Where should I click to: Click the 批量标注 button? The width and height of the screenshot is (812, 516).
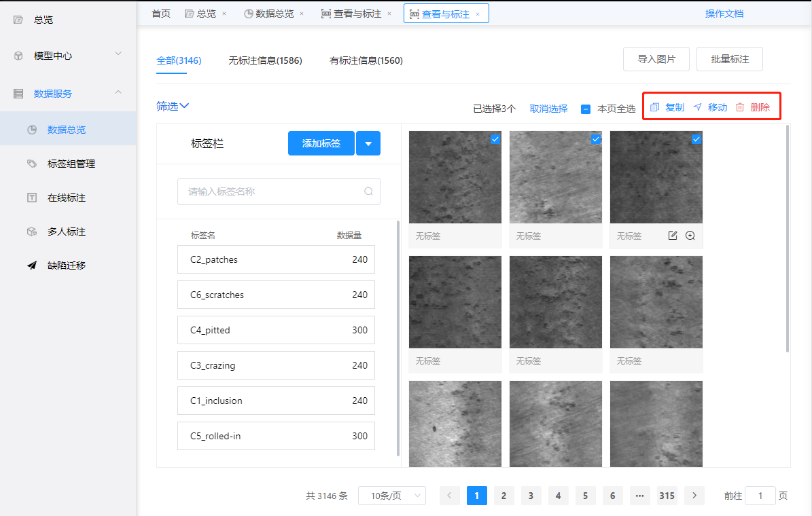click(x=730, y=59)
